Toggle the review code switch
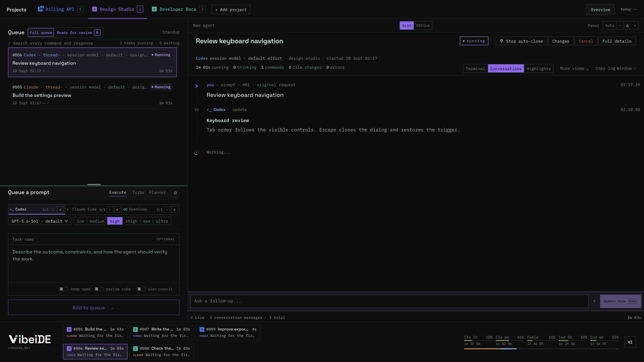The image size is (644, 362). point(99,289)
